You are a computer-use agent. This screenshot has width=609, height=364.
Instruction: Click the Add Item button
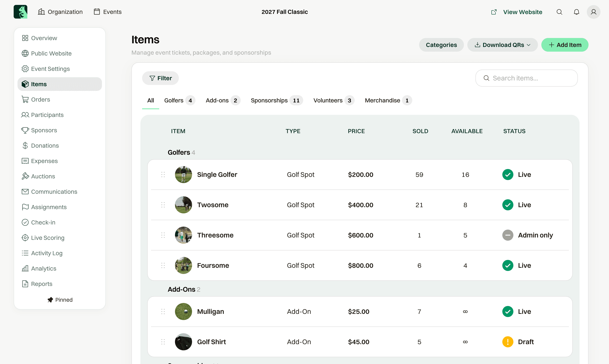click(565, 45)
